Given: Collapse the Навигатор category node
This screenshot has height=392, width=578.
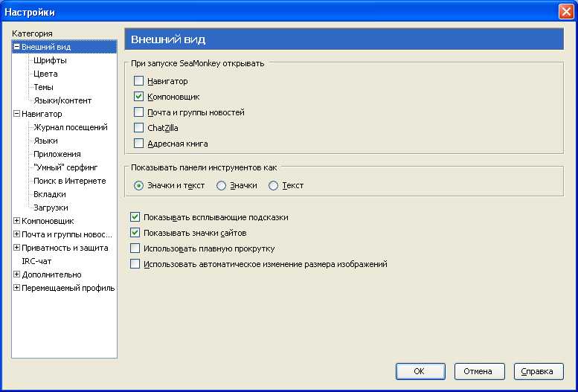Looking at the screenshot, I should click(x=16, y=114).
